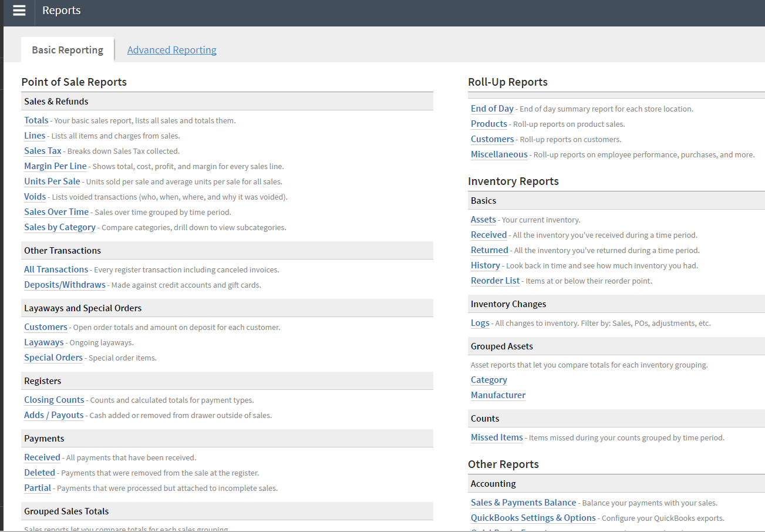Click the Registers section header
This screenshot has width=765, height=532.
coord(227,381)
